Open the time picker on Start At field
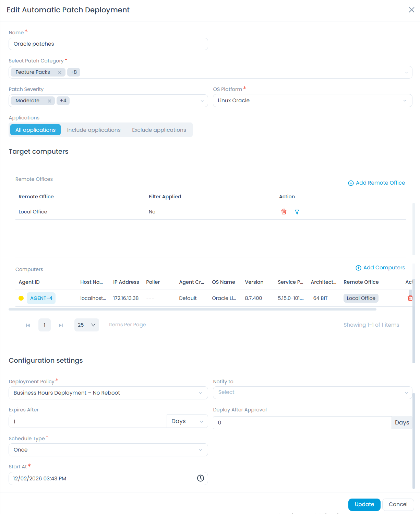This screenshot has height=514, width=420. tap(200, 478)
